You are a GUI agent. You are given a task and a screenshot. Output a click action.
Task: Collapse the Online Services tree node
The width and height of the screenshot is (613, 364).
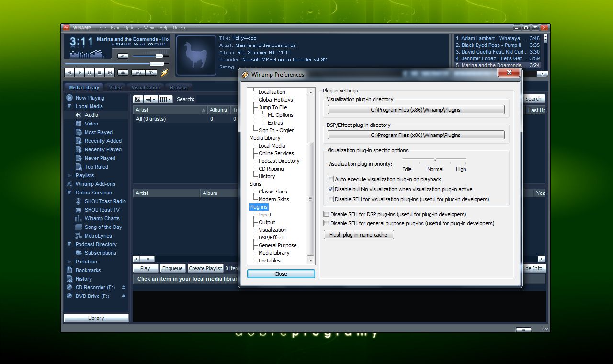click(x=69, y=193)
